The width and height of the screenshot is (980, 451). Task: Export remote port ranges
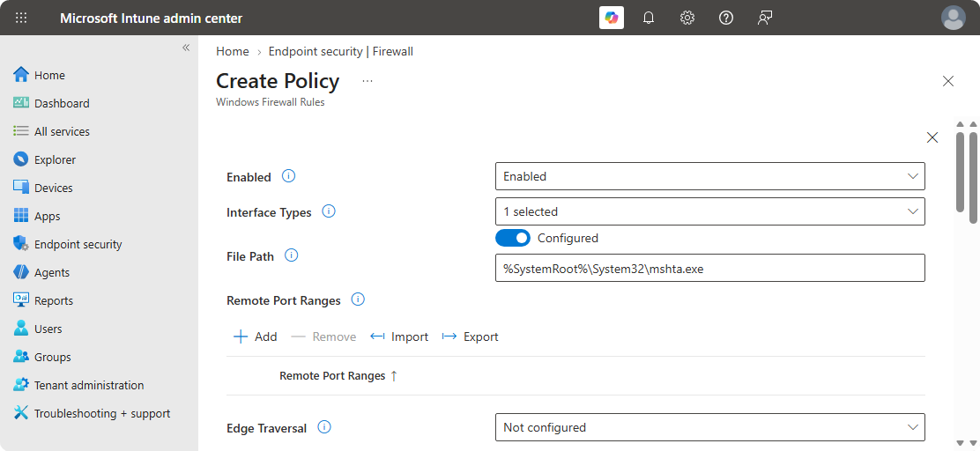tap(470, 336)
